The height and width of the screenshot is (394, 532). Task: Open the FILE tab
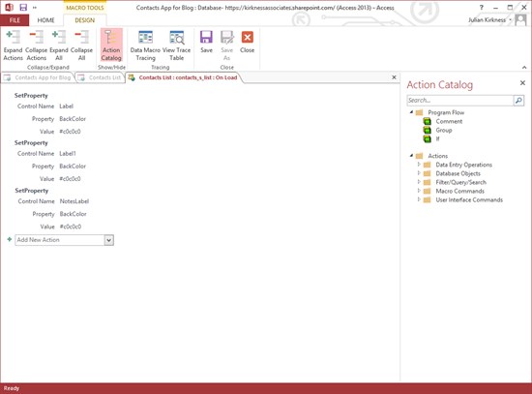pyautogui.click(x=15, y=20)
